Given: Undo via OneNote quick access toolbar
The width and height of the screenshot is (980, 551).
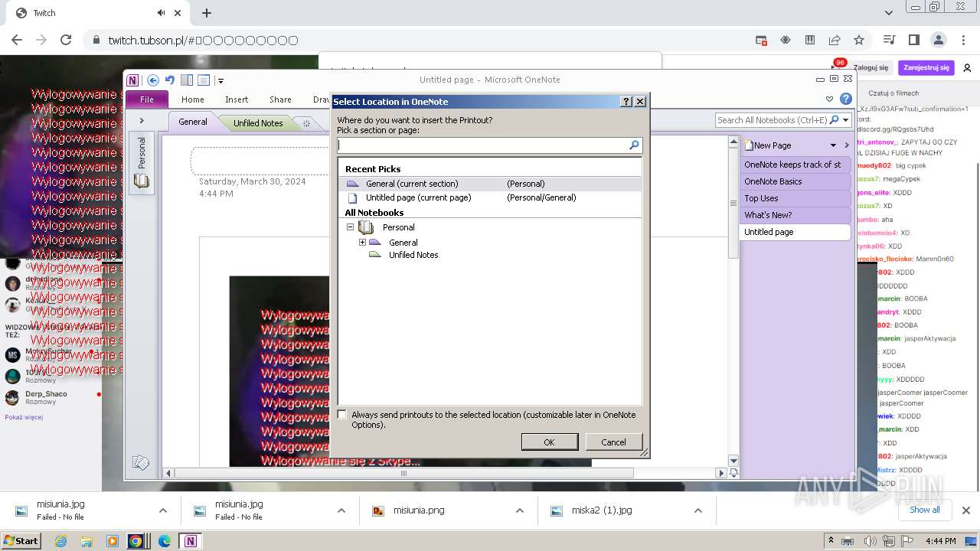Looking at the screenshot, I should (170, 80).
